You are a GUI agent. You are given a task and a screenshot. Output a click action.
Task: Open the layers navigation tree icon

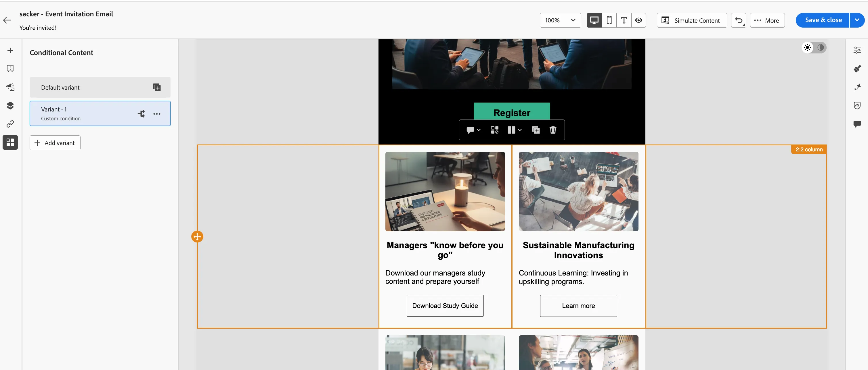[x=10, y=106]
